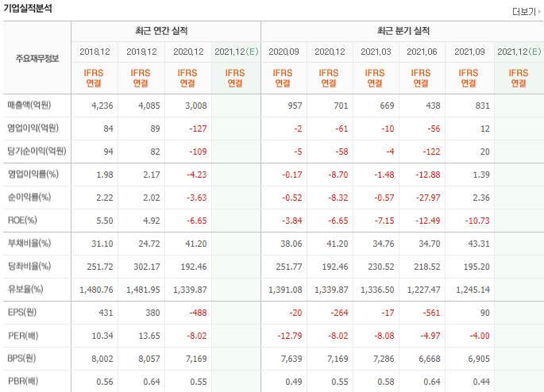The width and height of the screenshot is (544, 392).
Task: Select the 매출액(억원) row label
Action: point(29,105)
